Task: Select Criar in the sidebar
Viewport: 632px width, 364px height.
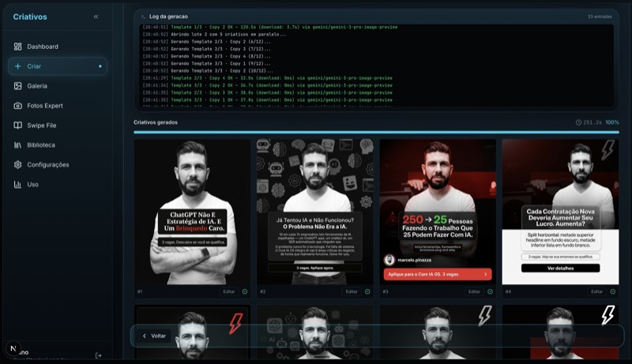Action: click(x=57, y=66)
